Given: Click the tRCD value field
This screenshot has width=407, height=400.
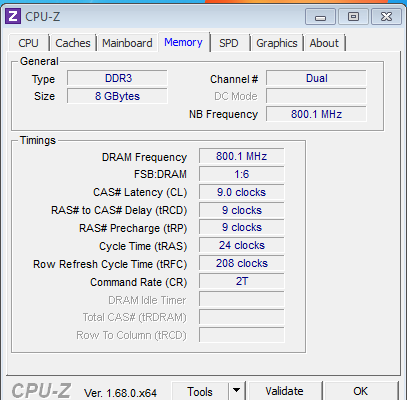Looking at the screenshot, I should [242, 210].
